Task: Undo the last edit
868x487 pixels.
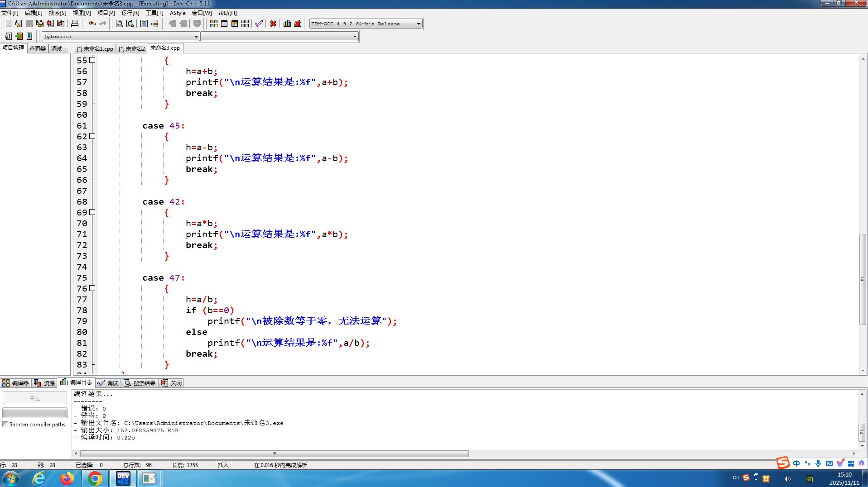Action: pos(92,24)
